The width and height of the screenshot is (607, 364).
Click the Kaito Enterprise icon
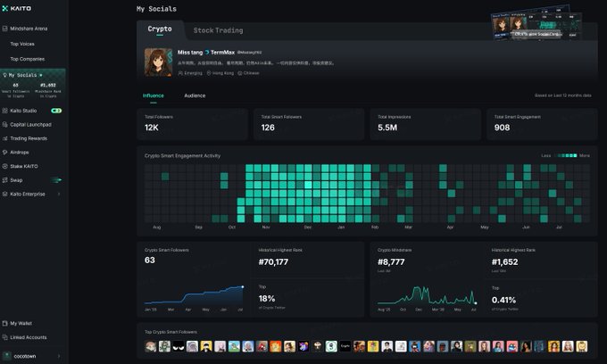pyautogui.click(x=5, y=194)
